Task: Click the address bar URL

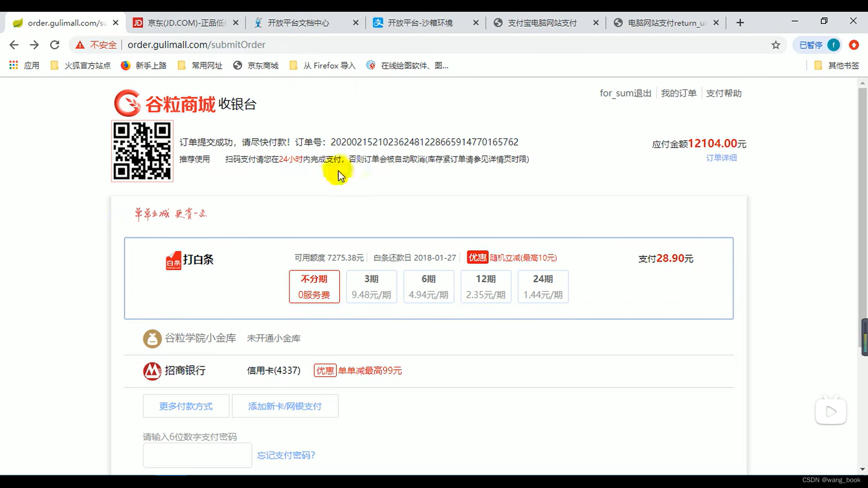Action: coord(196,45)
